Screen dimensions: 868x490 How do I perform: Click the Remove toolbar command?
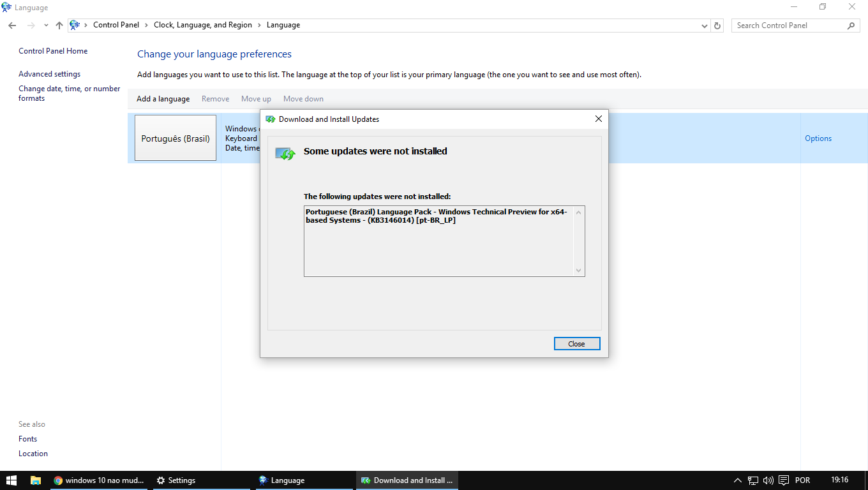click(215, 99)
